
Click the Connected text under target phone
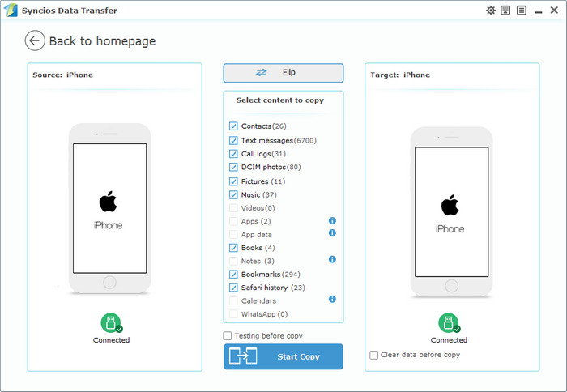pyautogui.click(x=449, y=340)
